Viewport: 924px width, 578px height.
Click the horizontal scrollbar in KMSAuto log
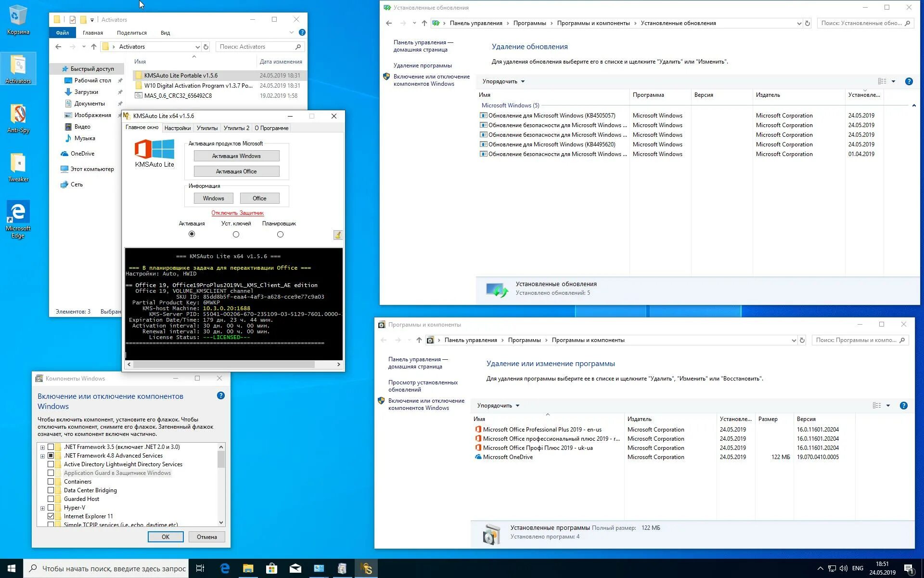tap(224, 365)
